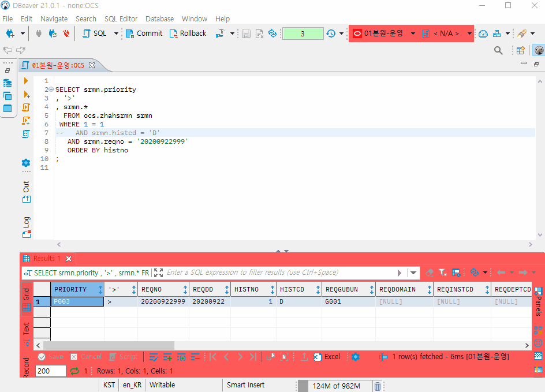Show the explain execution plan icon
The image size is (545, 392).
pos(26,134)
